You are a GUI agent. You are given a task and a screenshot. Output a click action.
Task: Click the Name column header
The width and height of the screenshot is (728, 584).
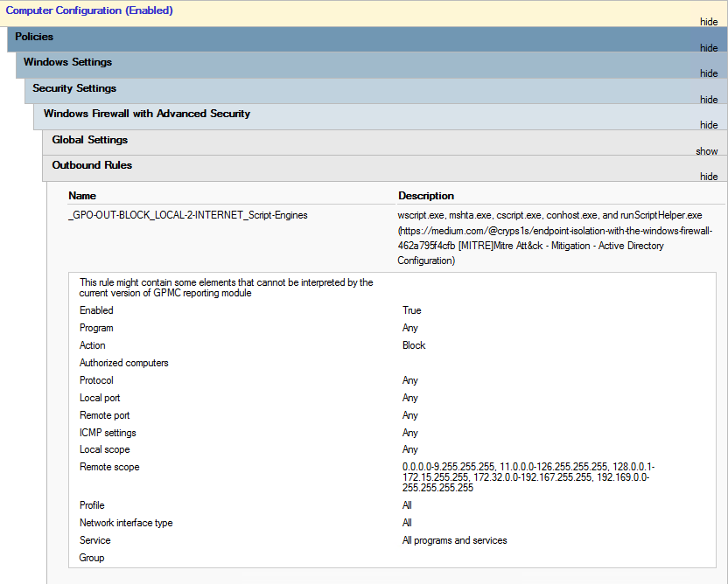82,196
